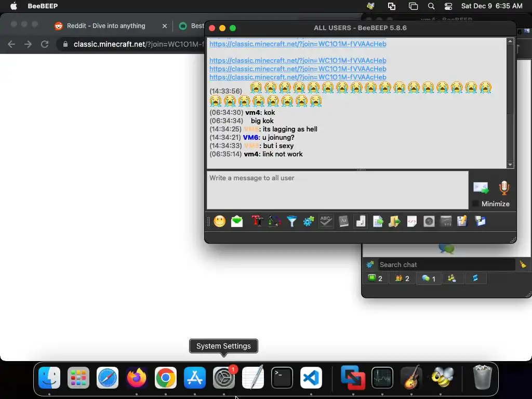The height and width of the screenshot is (399, 532).
Task: Open the first classic.minecraft.net link in chat
Action: tap(298, 44)
